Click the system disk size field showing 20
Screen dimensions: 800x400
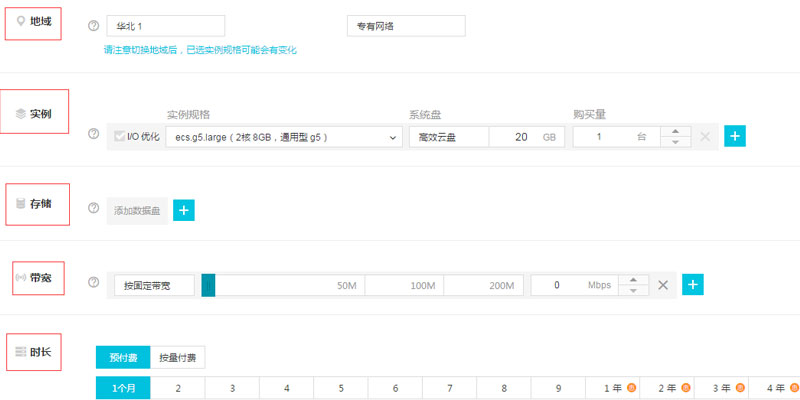tap(527, 137)
